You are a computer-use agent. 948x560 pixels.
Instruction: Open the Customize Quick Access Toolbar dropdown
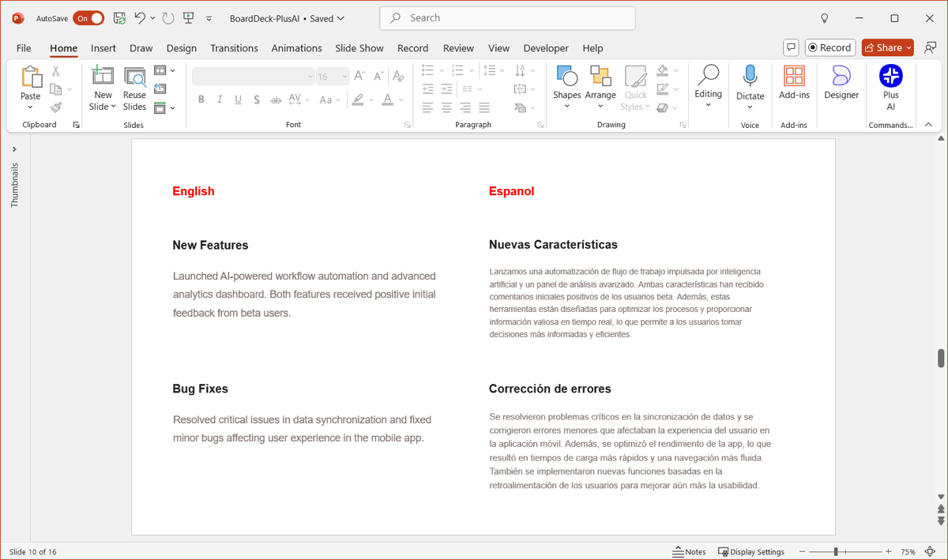pyautogui.click(x=209, y=18)
